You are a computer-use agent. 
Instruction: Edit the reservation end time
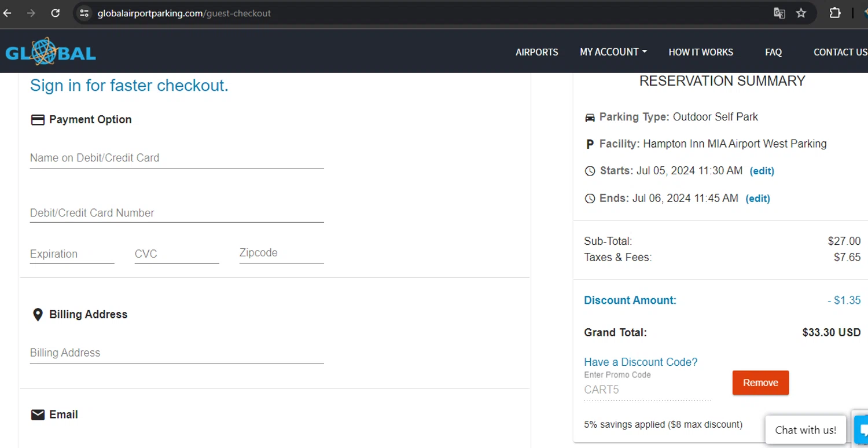[x=757, y=199]
